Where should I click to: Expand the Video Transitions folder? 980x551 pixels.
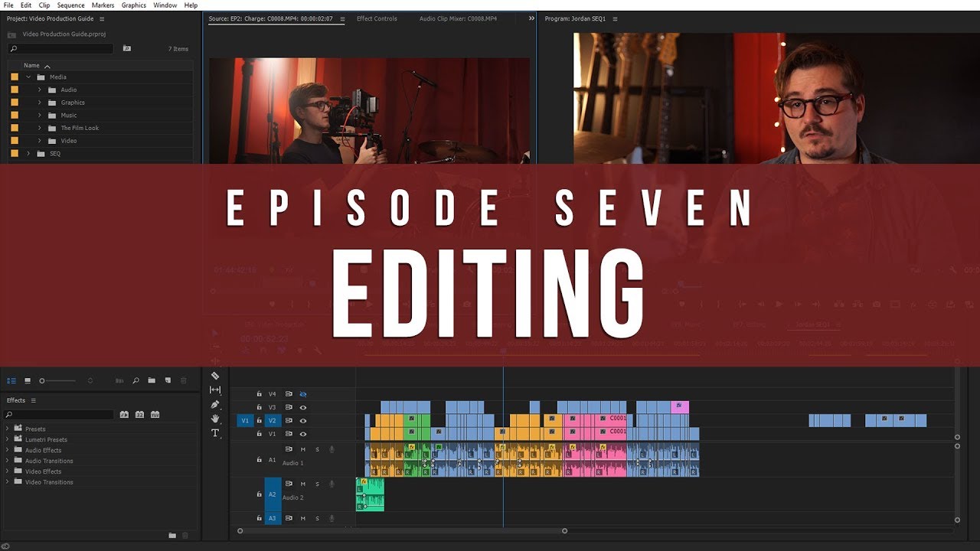[8, 482]
